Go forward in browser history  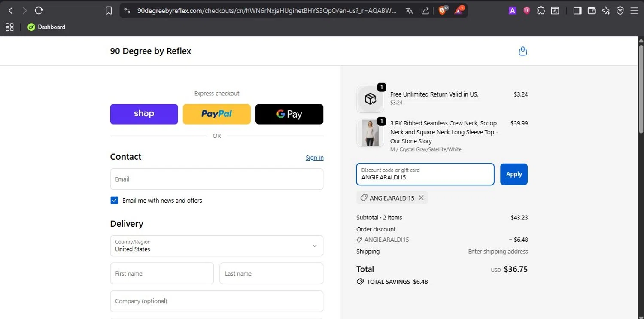pos(24,11)
